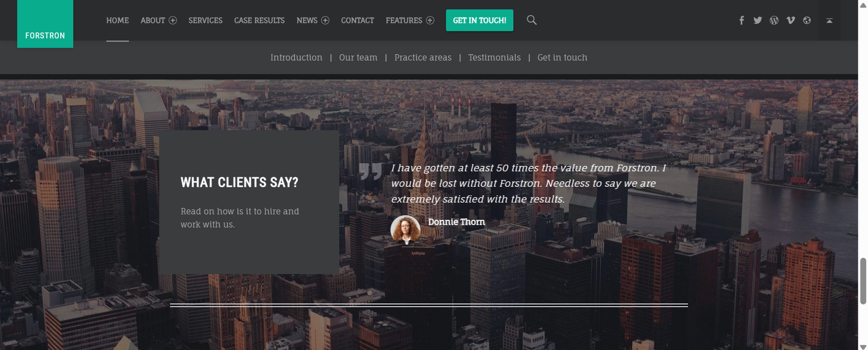
Task: Click the scroll-to-top arrow icon in header
Action: (x=829, y=20)
